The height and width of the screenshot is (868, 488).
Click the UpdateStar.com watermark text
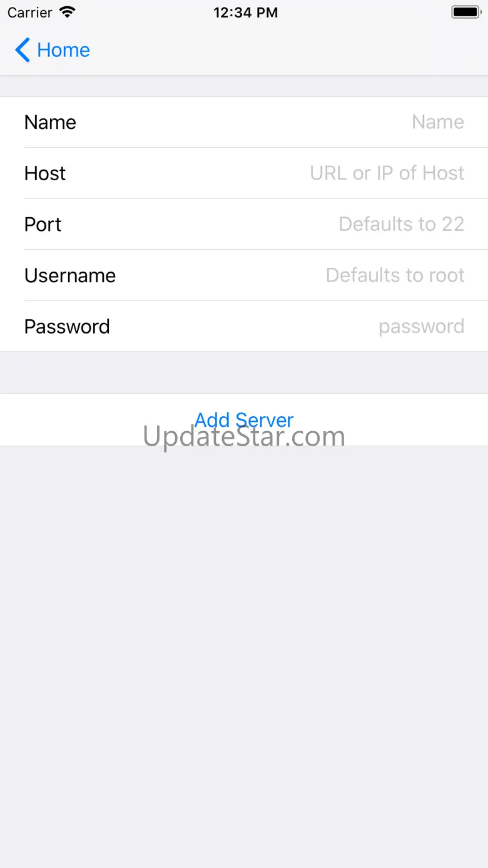[x=244, y=437]
